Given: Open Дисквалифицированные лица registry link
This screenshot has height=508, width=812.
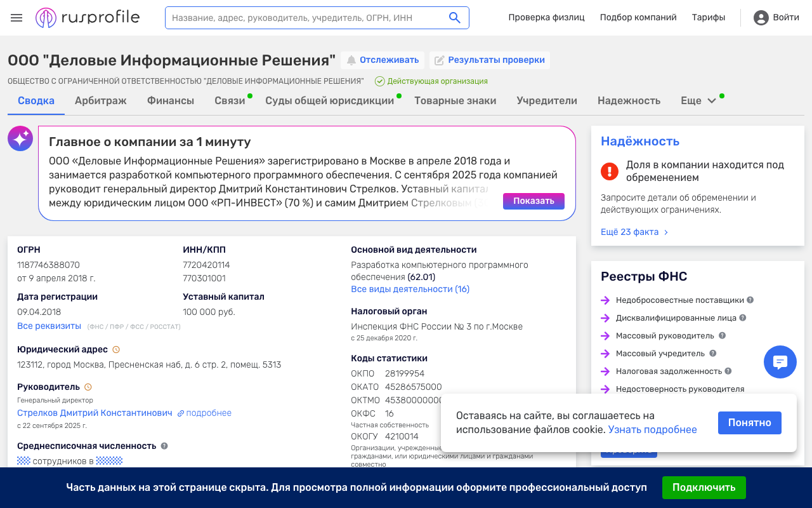Looking at the screenshot, I should click(676, 317).
